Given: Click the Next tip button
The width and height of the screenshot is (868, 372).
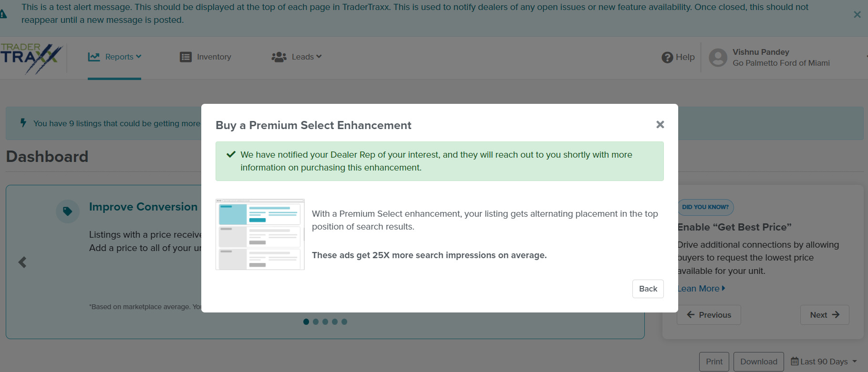Looking at the screenshot, I should click(825, 315).
